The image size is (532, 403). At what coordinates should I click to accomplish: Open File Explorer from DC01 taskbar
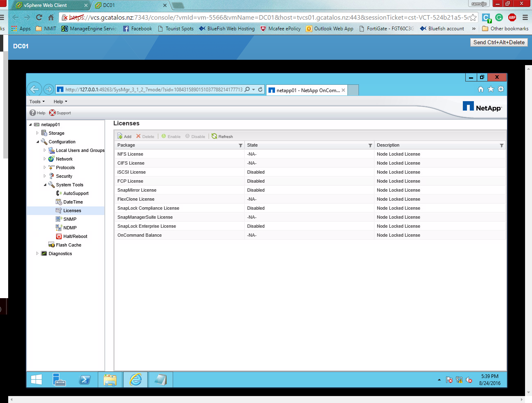pyautogui.click(x=110, y=380)
